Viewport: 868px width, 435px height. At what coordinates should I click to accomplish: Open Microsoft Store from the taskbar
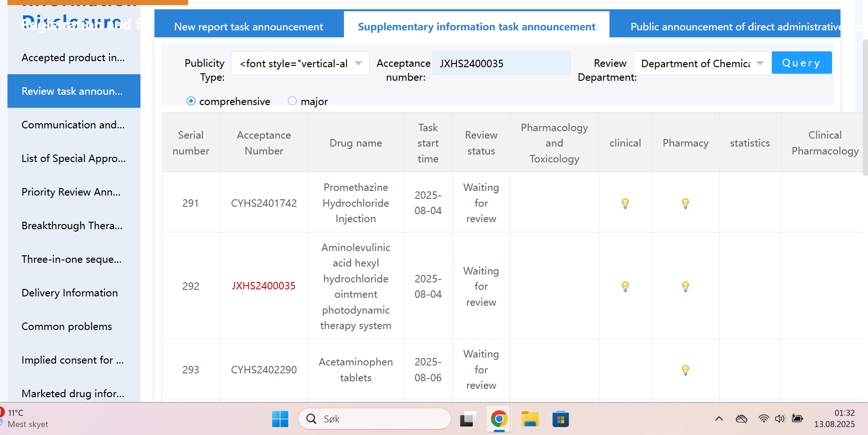click(560, 419)
